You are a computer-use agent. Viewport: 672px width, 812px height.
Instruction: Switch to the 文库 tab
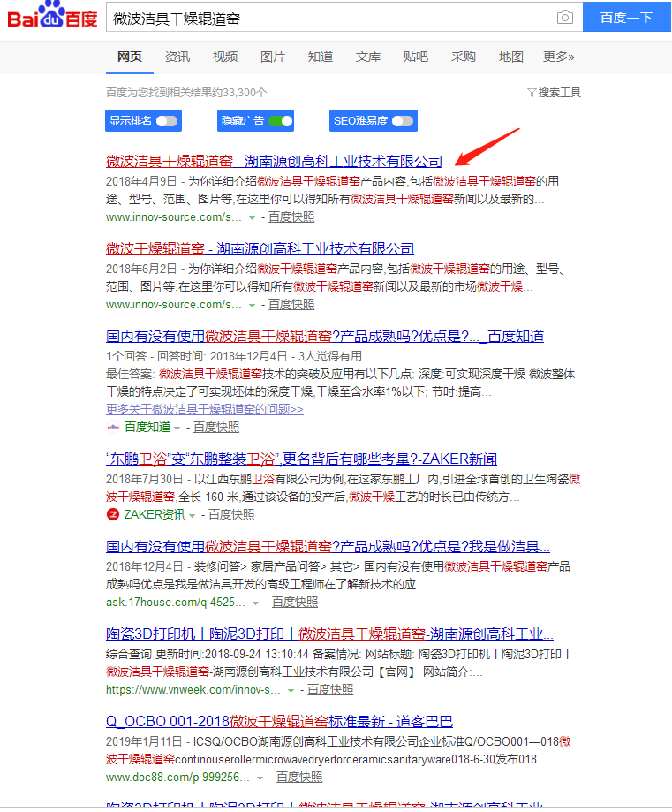367,57
